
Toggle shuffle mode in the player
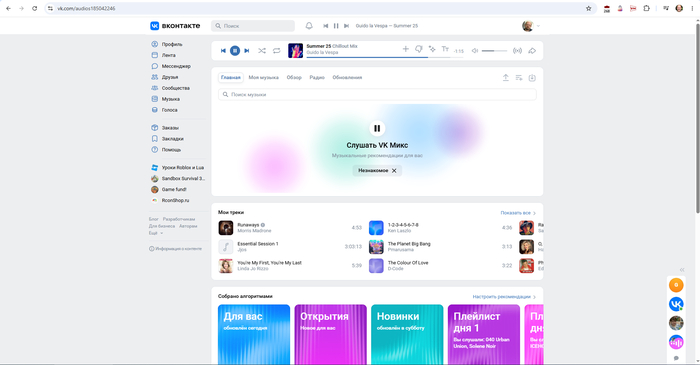pyautogui.click(x=262, y=51)
